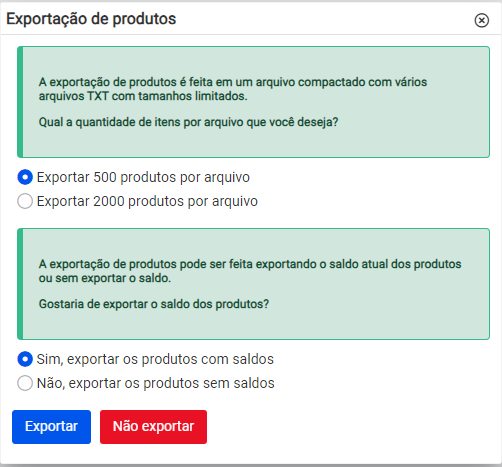Click the paragraph about exportando o saldo atual

click(250, 271)
